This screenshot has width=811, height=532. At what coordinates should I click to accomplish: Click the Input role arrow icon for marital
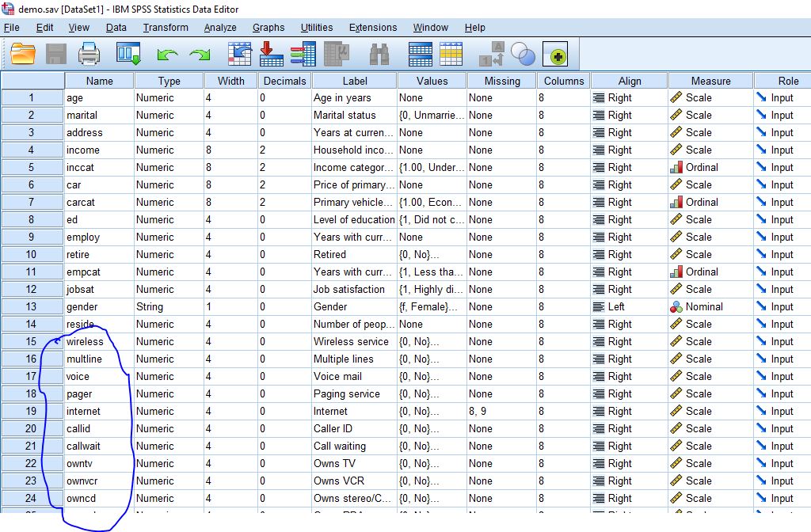(x=761, y=114)
